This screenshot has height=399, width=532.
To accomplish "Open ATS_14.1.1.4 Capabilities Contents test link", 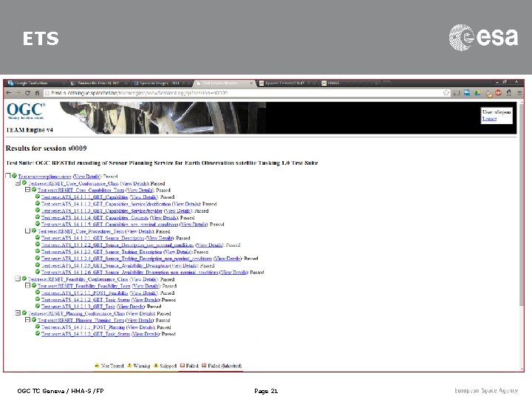I will [x=95, y=217].
